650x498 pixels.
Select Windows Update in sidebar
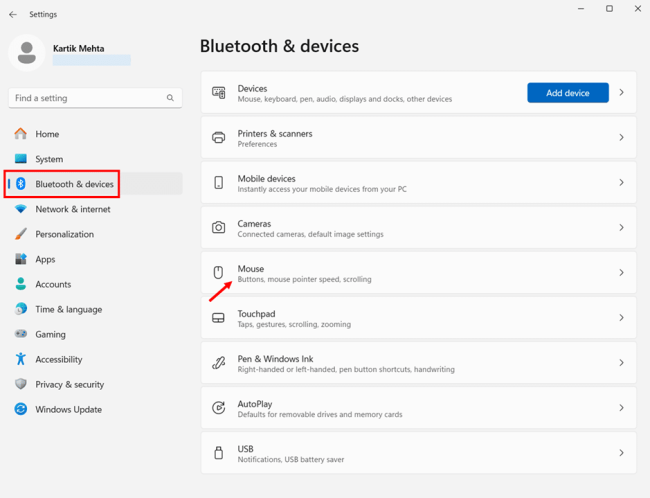95,409
